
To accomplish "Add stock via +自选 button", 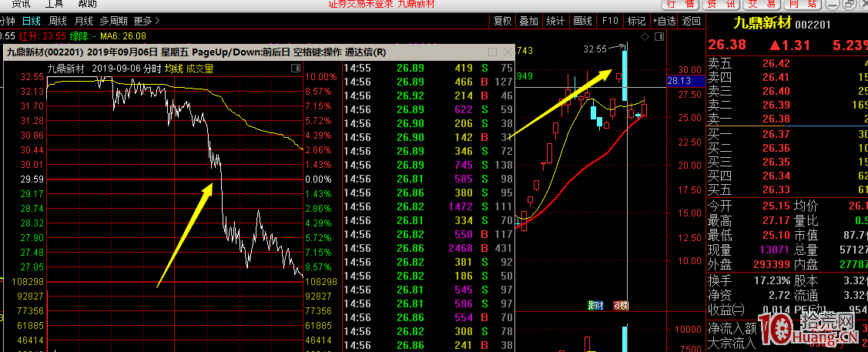I will [664, 21].
